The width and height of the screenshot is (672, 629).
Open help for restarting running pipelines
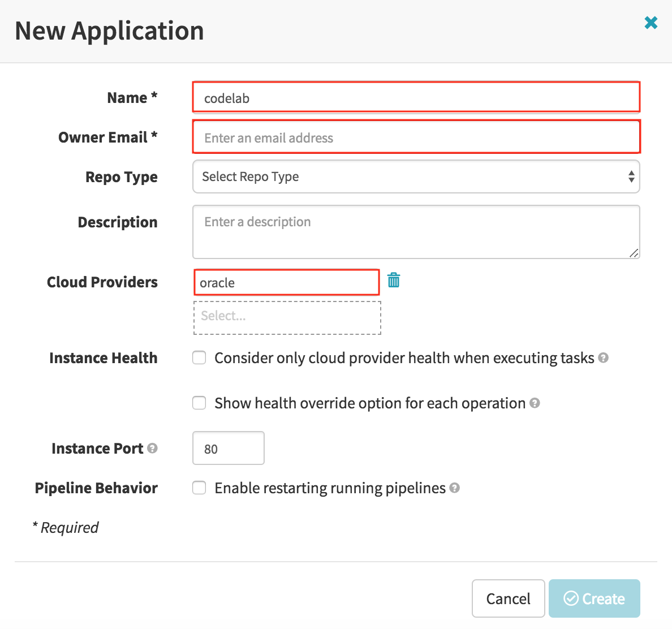[454, 488]
